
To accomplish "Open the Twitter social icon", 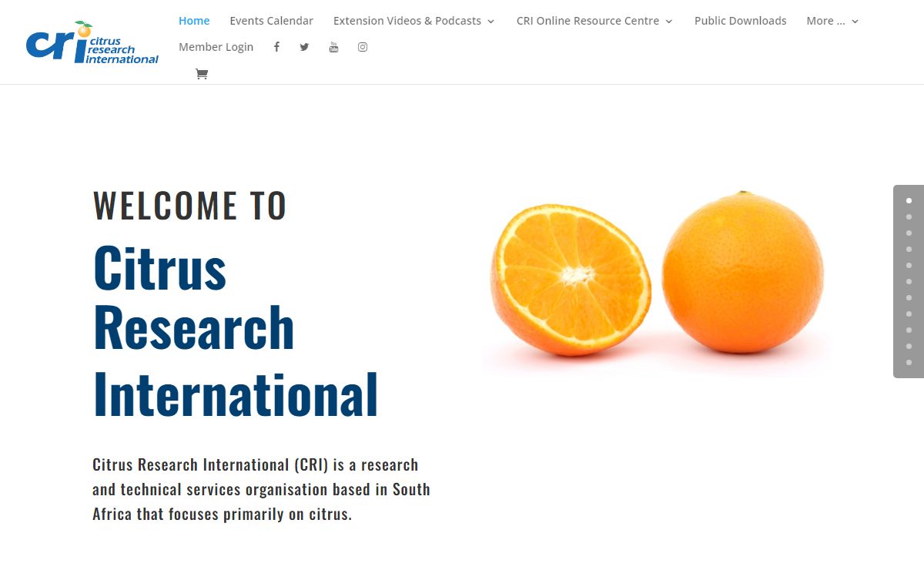I will [x=304, y=47].
